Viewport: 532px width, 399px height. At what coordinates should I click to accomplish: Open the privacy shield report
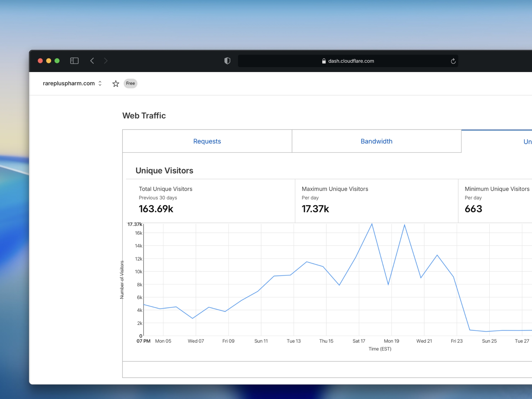[227, 61]
